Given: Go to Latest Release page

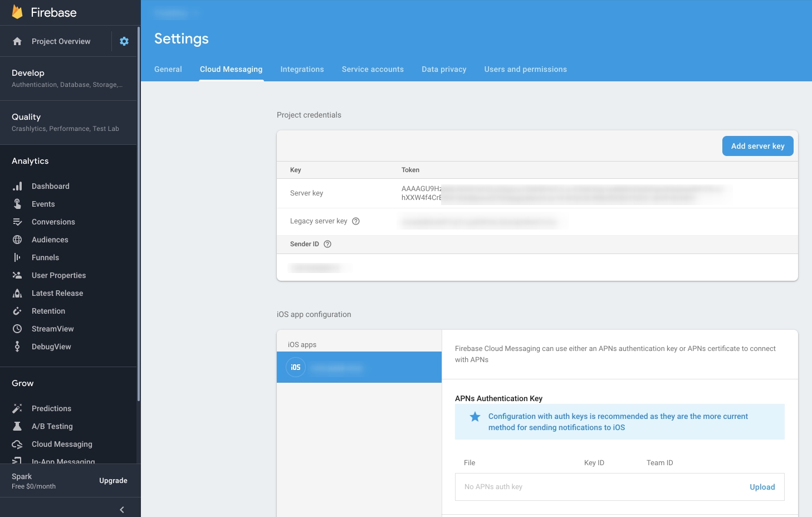Looking at the screenshot, I should pyautogui.click(x=57, y=293).
